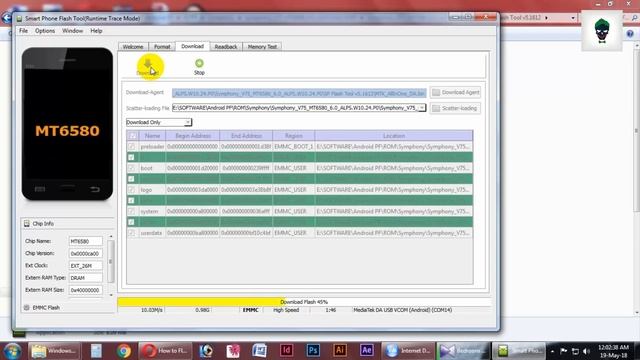Open the Download Only mode dropdown
Viewport: 640px width, 360px height.
pyautogui.click(x=159, y=122)
